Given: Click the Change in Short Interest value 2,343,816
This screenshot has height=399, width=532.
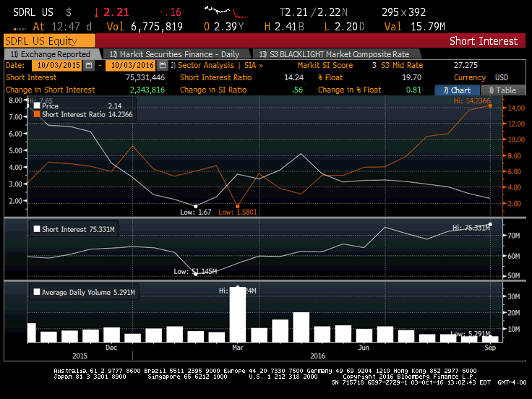Looking at the screenshot, I should pyautogui.click(x=147, y=90).
